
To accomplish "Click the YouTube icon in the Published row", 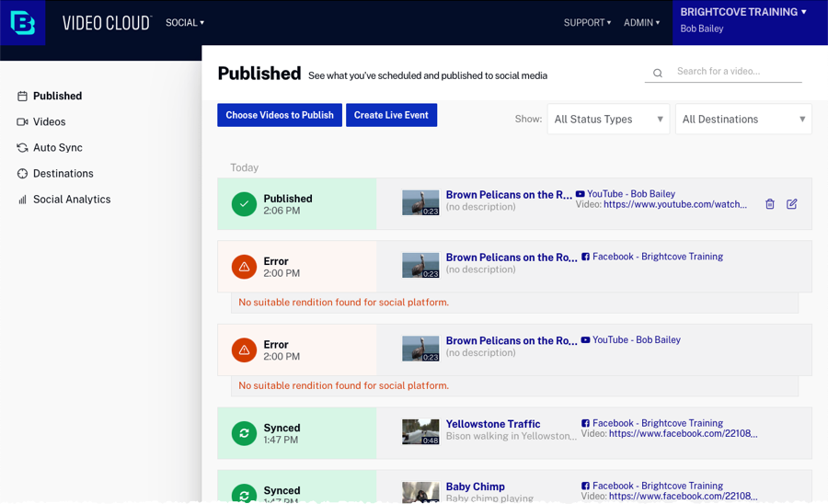I will tap(581, 194).
